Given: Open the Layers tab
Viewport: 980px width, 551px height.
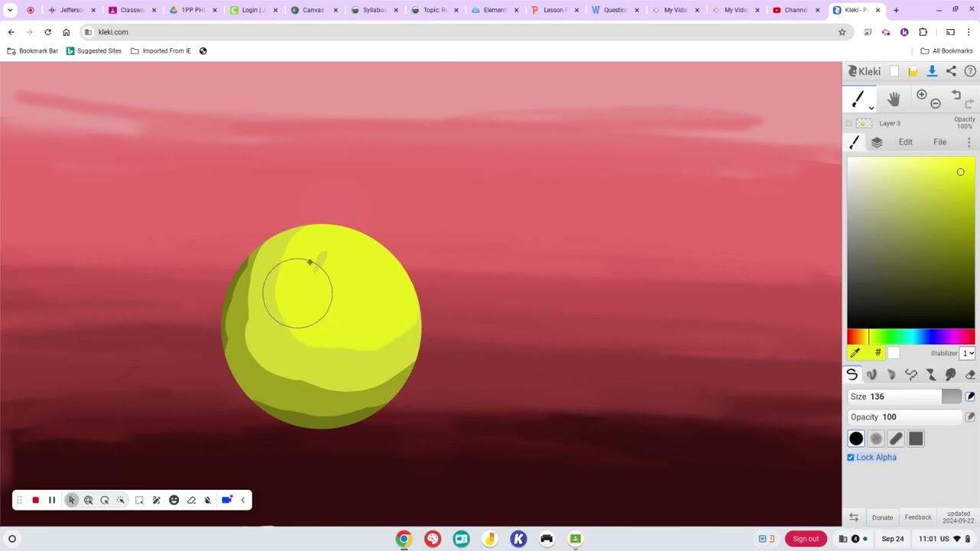Looking at the screenshot, I should click(x=877, y=142).
